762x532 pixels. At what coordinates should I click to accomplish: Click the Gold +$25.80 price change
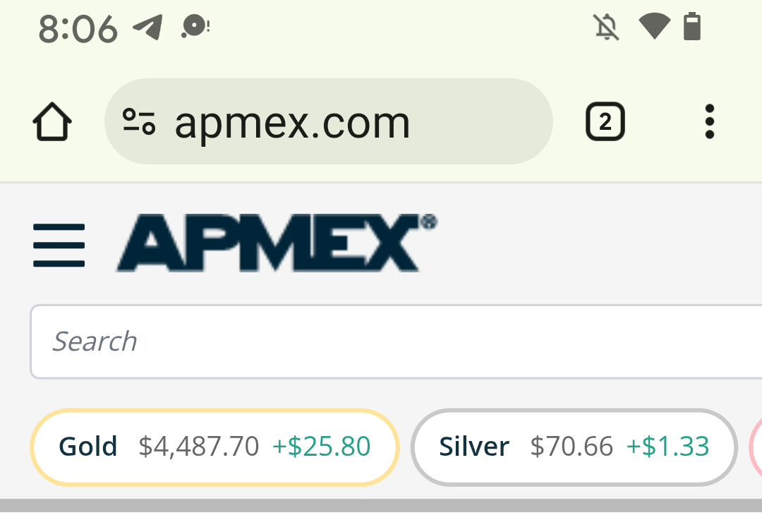pyautogui.click(x=322, y=447)
